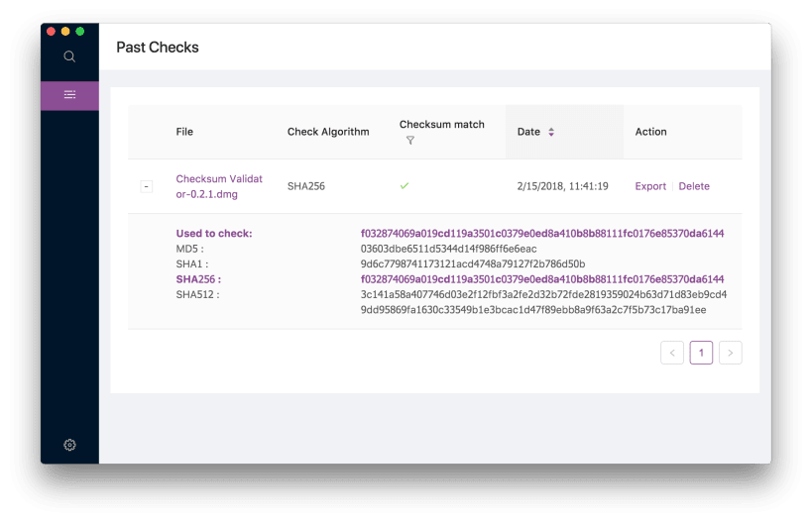Open the search view from the sidebar
The width and height of the screenshot is (812, 522).
(69, 56)
